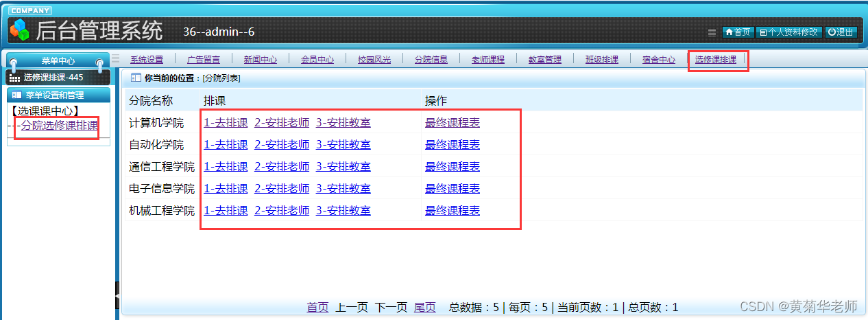Click the list icon before 你当前的位置
This screenshot has width=868, height=320.
point(136,78)
